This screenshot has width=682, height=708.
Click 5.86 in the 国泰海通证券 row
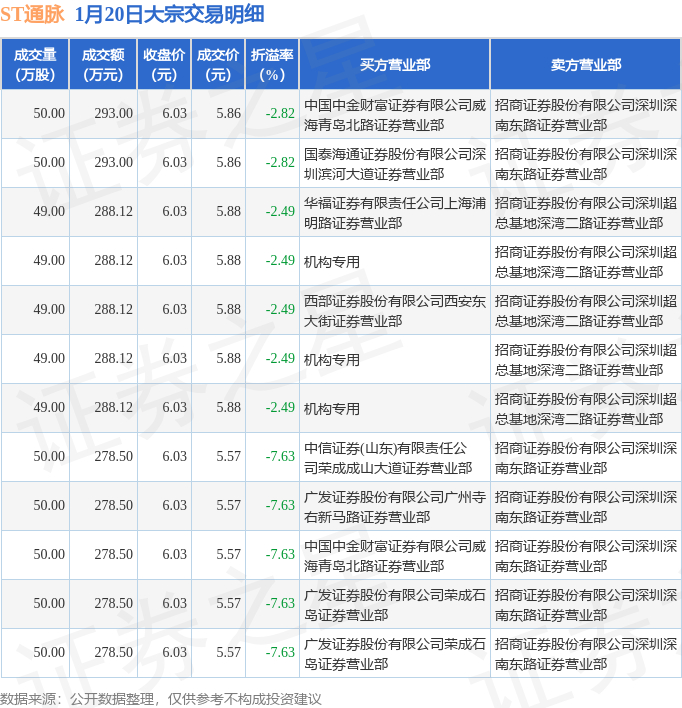click(228, 163)
